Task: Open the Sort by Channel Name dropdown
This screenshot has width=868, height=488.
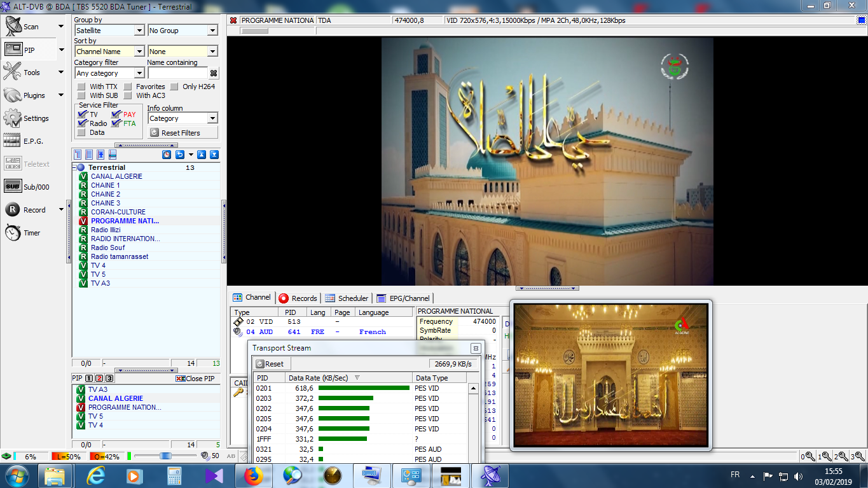Action: [139, 52]
